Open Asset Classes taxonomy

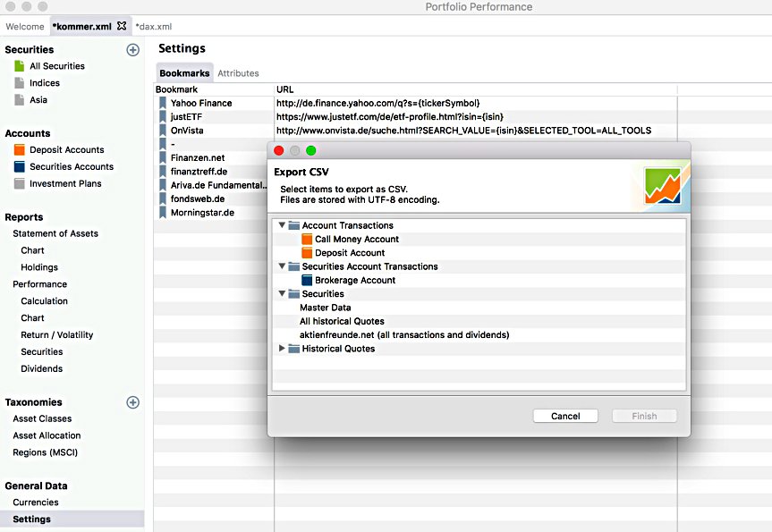click(42, 418)
